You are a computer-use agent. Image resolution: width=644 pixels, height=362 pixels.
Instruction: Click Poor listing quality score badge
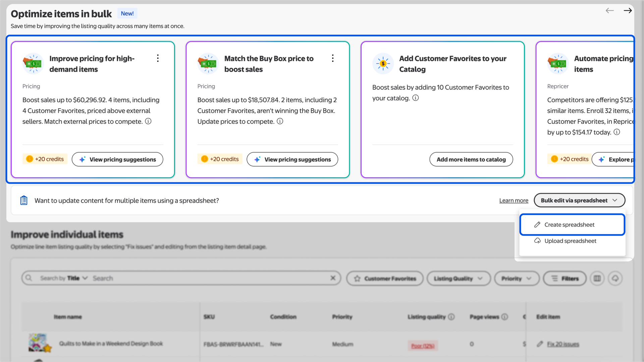(423, 346)
